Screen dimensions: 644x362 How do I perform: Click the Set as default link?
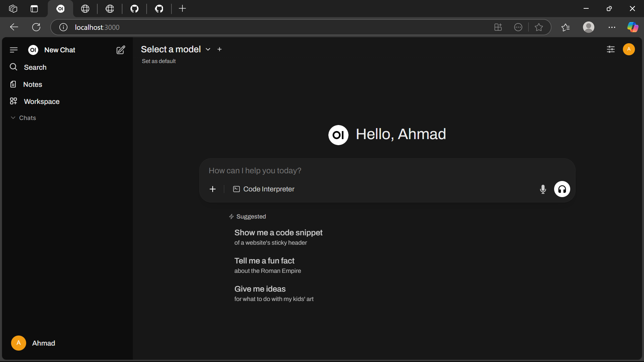159,61
